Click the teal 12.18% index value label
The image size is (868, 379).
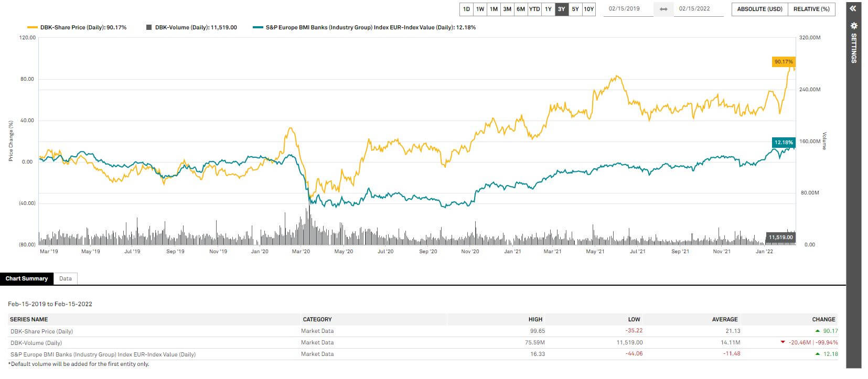pyautogui.click(x=784, y=143)
